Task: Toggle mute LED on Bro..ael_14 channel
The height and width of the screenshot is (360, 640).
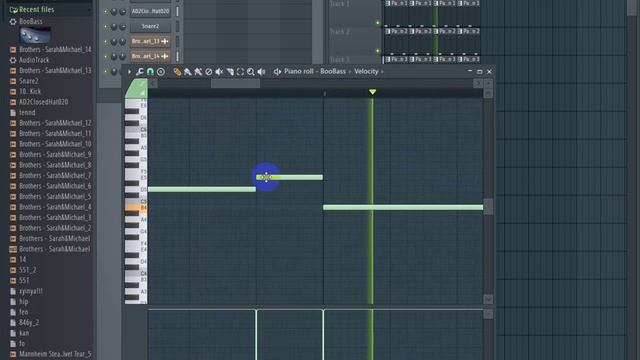Action: 106,56
